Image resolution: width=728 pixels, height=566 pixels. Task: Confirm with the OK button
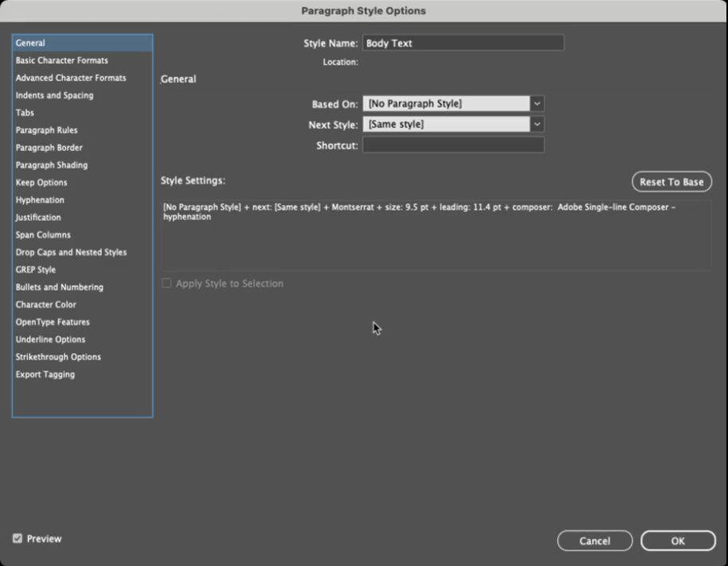tap(678, 541)
